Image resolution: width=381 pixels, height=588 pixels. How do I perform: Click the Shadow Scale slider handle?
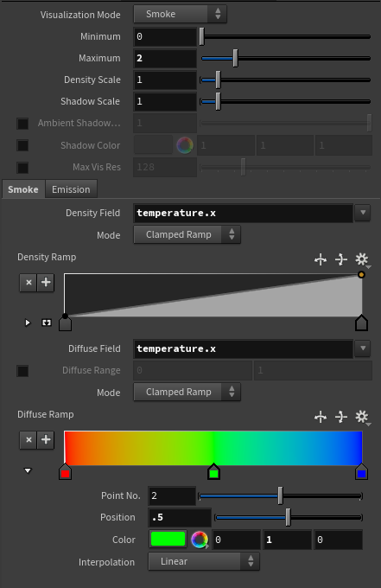(x=218, y=101)
